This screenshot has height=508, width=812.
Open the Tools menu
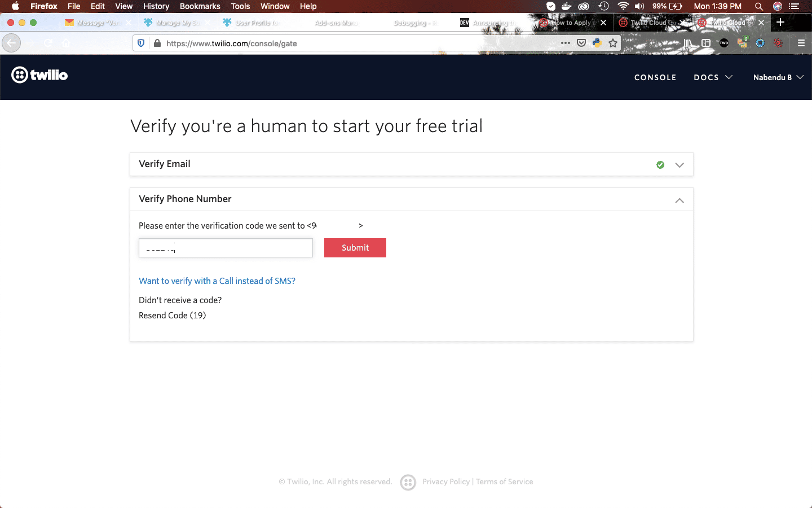(240, 6)
